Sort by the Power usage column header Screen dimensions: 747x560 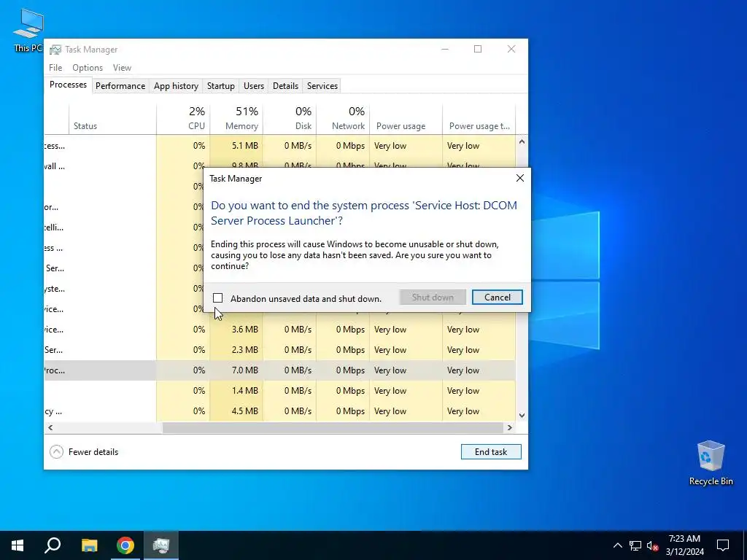pyautogui.click(x=406, y=119)
